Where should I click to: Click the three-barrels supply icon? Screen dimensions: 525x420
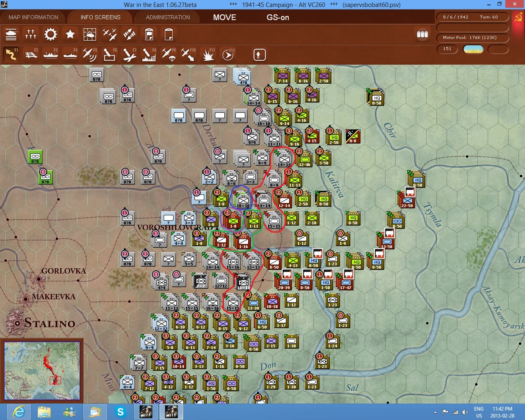pyautogui.click(x=422, y=34)
